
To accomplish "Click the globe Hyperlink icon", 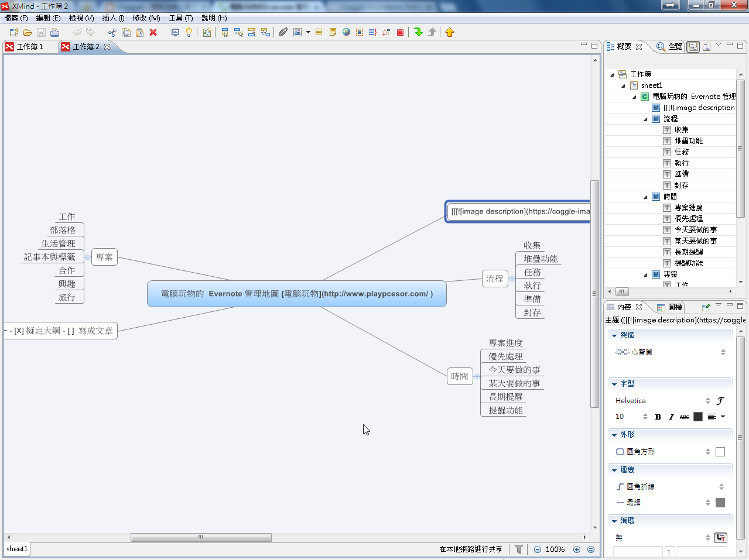I will coord(346,32).
